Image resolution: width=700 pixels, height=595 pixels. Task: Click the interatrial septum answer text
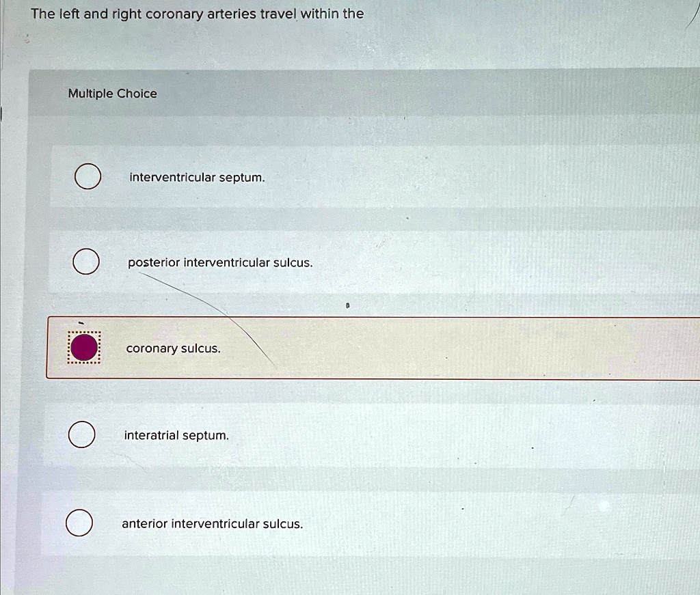click(176, 435)
